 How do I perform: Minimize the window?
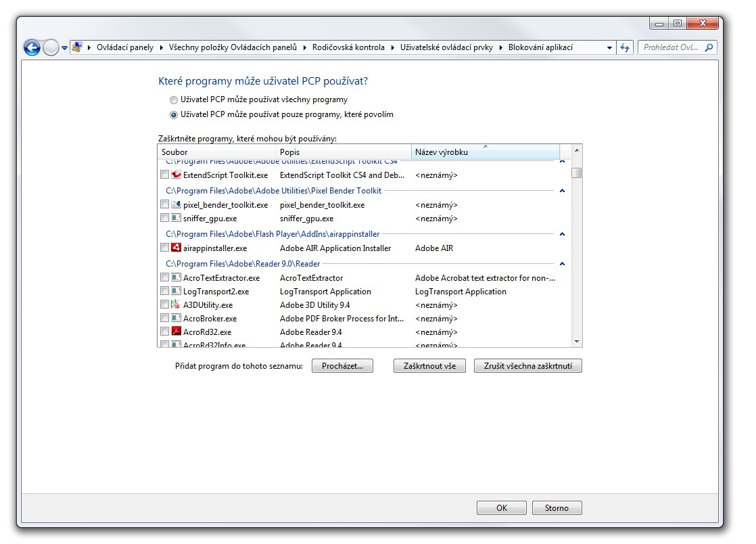(x=659, y=23)
